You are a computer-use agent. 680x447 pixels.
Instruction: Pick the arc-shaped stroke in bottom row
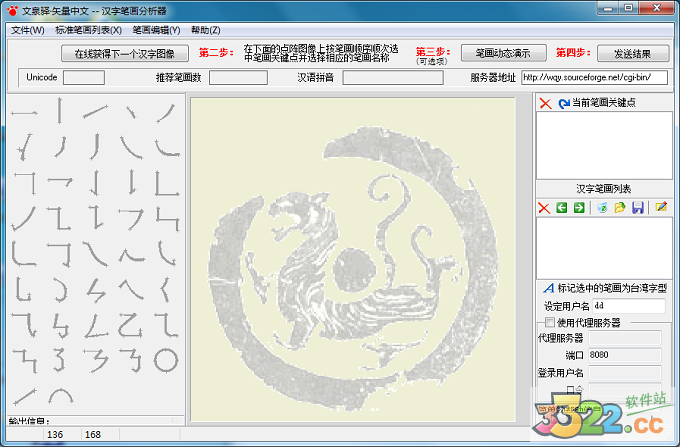click(x=61, y=396)
